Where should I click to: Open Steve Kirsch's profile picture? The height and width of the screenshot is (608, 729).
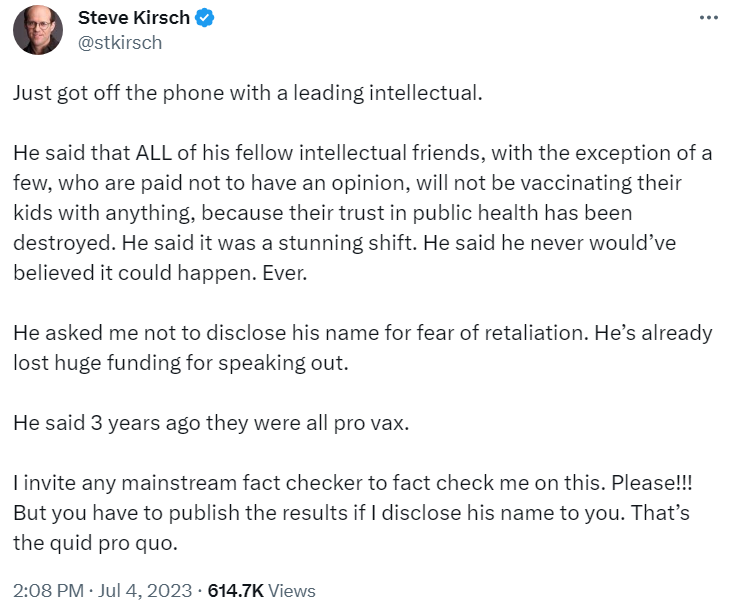pyautogui.click(x=38, y=30)
